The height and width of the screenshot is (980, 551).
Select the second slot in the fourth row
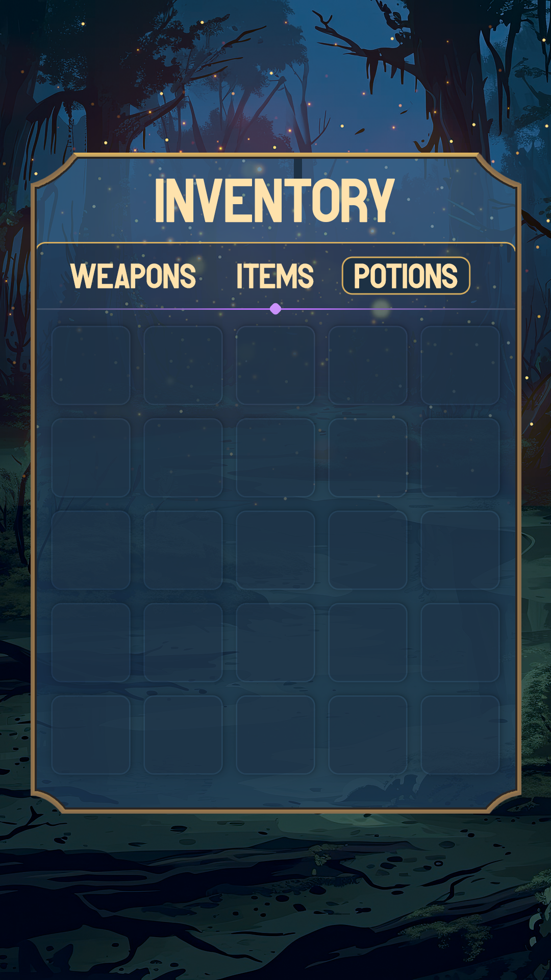pyautogui.click(x=183, y=643)
